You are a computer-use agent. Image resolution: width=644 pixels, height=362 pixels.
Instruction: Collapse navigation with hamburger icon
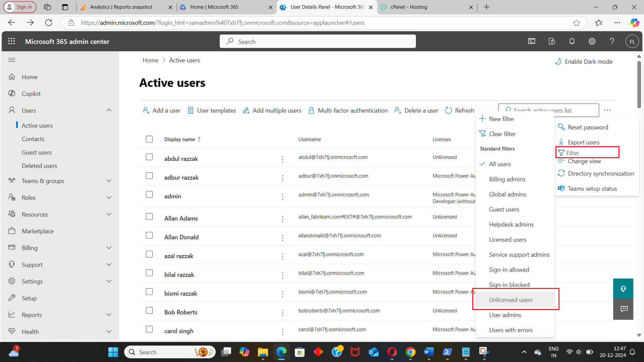pos(12,60)
